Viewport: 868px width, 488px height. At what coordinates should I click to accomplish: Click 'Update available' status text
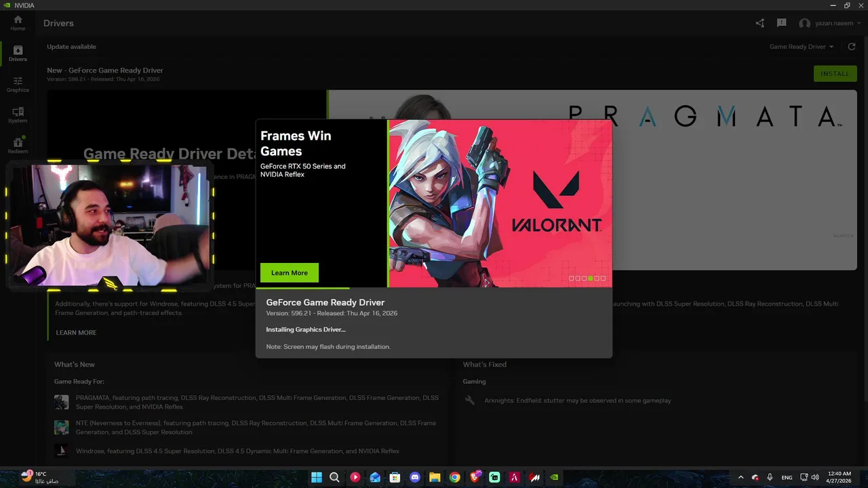pyautogui.click(x=71, y=47)
